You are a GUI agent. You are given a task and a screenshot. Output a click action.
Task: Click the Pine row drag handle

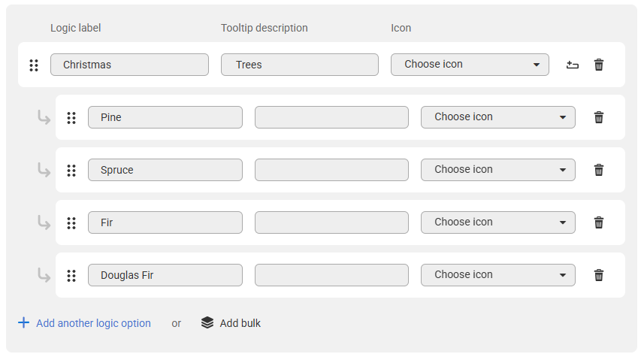[71, 118]
